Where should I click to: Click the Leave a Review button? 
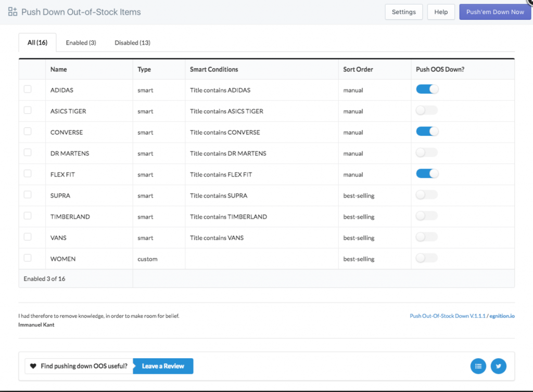(x=163, y=366)
